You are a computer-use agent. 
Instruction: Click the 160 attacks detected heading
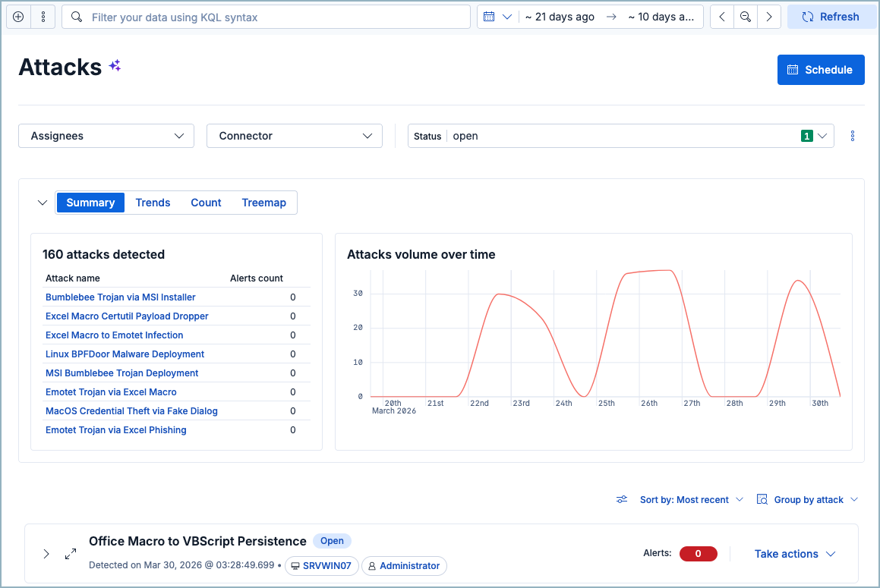[x=104, y=254]
